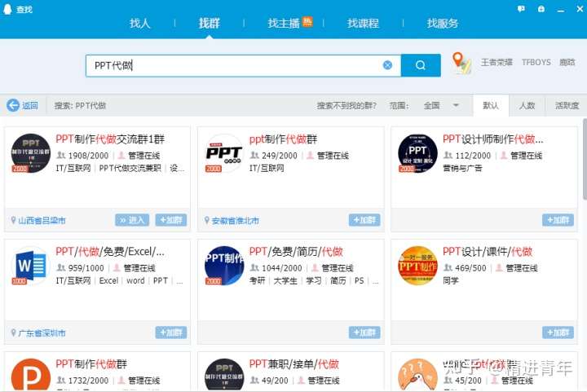This screenshot has height=392, width=587.
Task: Clear the search box with the X icon
Action: tap(388, 65)
